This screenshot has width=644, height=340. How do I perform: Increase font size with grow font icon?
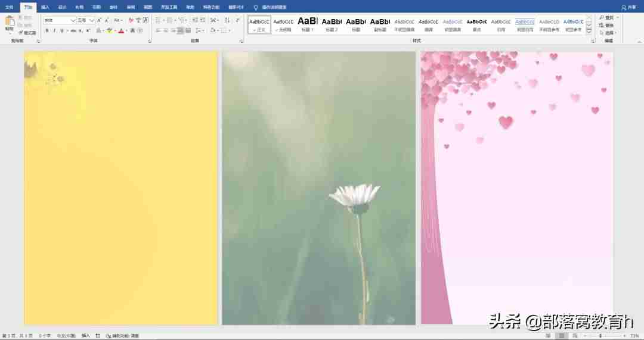(x=99, y=20)
